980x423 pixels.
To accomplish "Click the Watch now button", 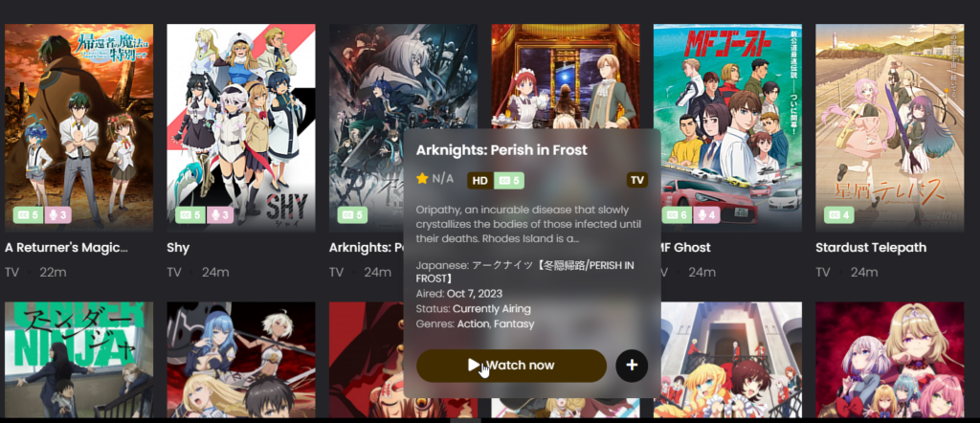I will pos(511,366).
